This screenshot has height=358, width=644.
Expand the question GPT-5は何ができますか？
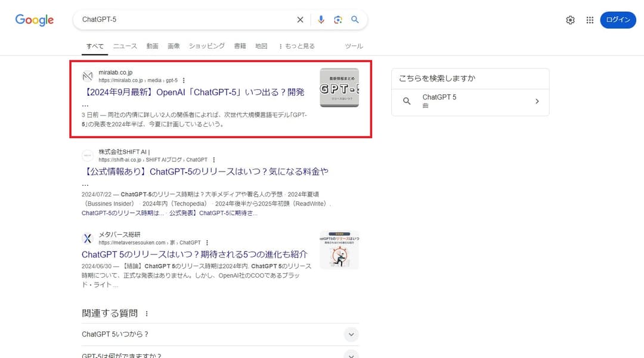(x=220, y=354)
